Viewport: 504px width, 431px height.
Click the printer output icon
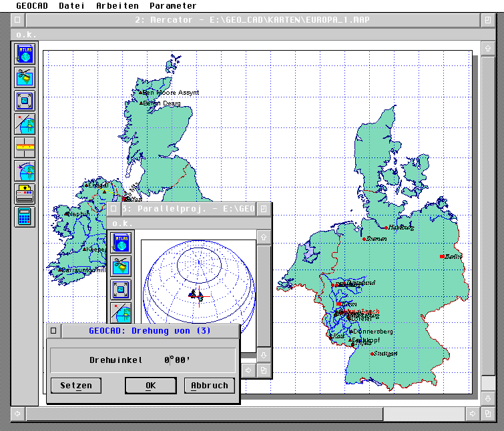pyautogui.click(x=25, y=194)
